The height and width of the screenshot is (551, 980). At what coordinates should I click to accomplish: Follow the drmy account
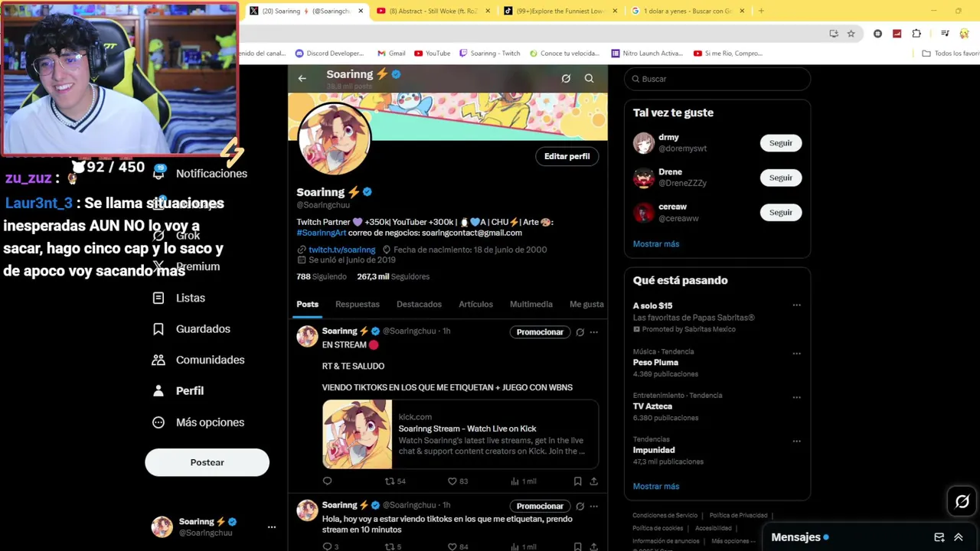[780, 143]
